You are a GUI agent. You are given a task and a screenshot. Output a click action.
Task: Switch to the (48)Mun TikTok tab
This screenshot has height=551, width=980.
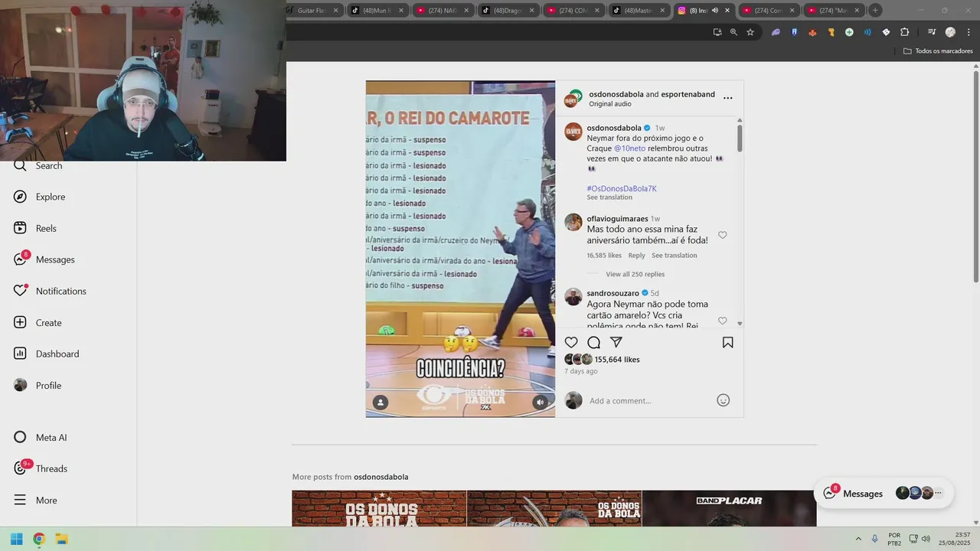click(x=378, y=10)
